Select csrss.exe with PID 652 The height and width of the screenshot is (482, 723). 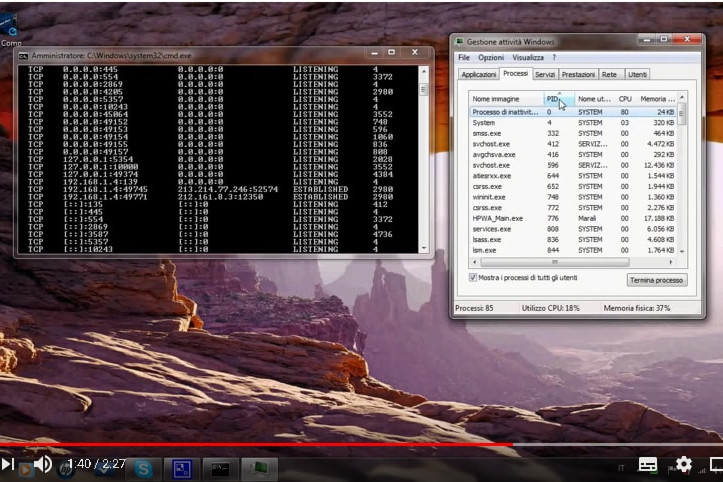(x=573, y=186)
